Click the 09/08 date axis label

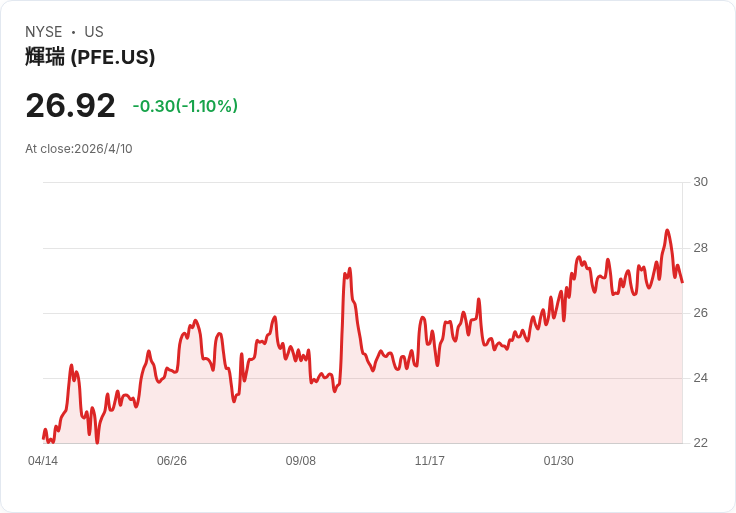(301, 461)
